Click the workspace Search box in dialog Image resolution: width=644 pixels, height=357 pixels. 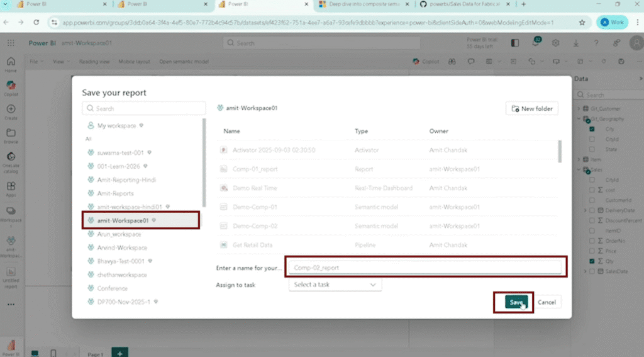pyautogui.click(x=144, y=108)
